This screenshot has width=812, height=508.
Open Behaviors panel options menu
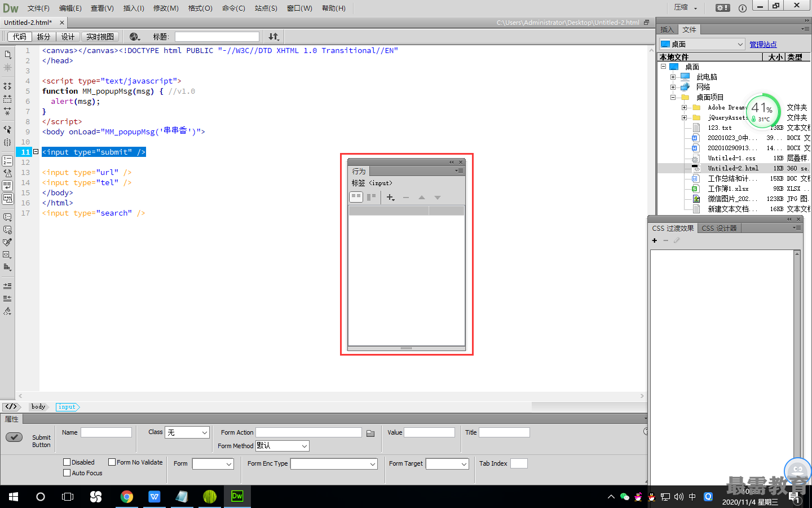pyautogui.click(x=459, y=170)
